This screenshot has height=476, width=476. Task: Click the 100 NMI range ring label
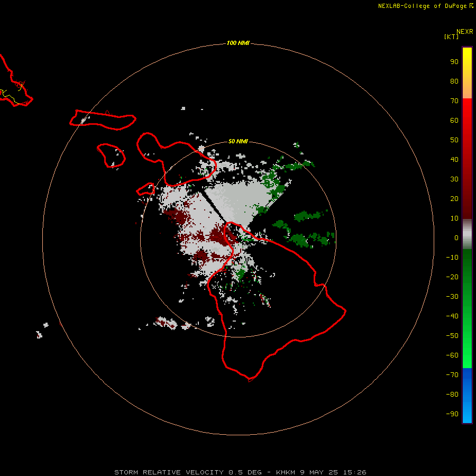[238, 43]
